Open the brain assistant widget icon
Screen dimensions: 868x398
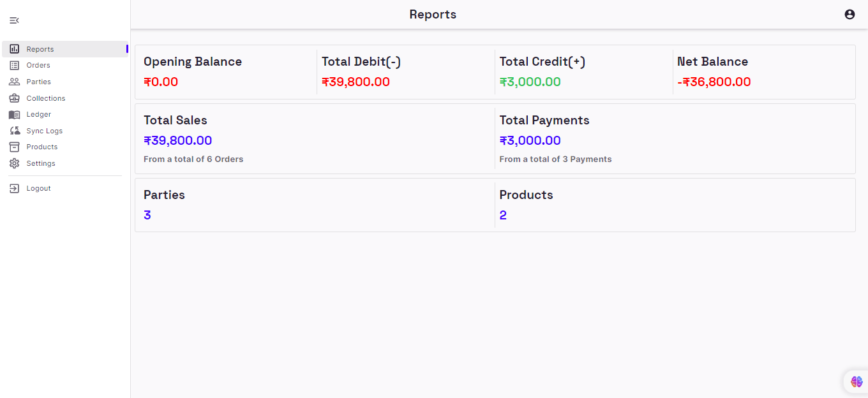coord(857,381)
